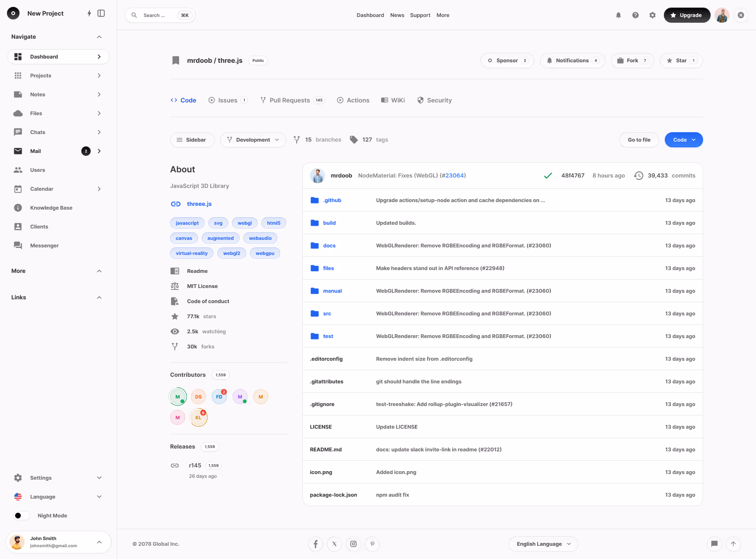Open the package-lock.json file
This screenshot has height=559, width=756.
coord(333,495)
